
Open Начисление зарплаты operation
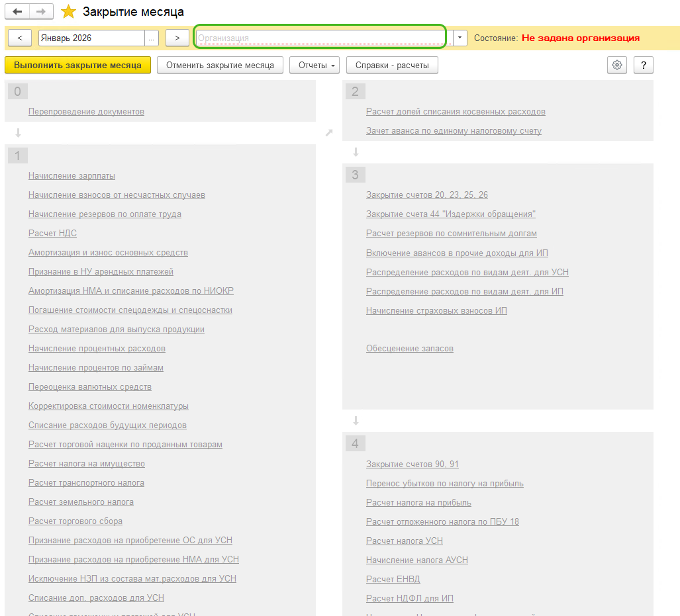[72, 176]
